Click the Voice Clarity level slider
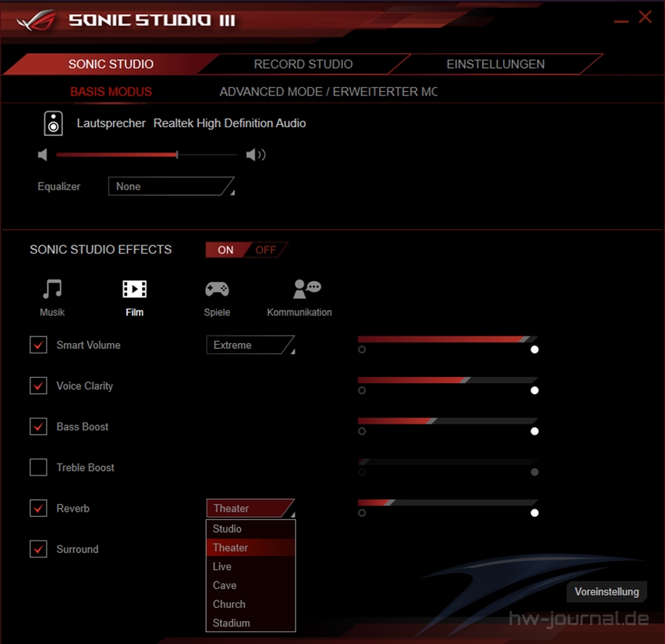Viewport: 665px width, 644px height. (448, 380)
